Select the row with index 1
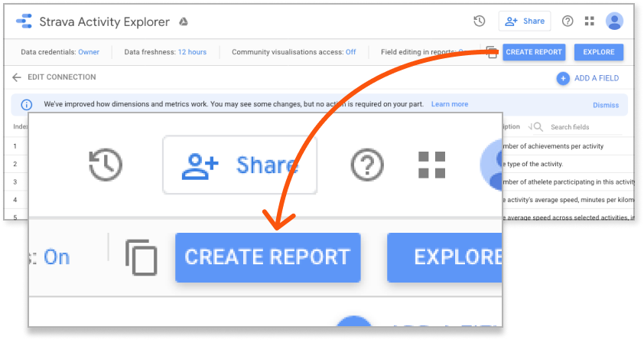 coord(15,146)
